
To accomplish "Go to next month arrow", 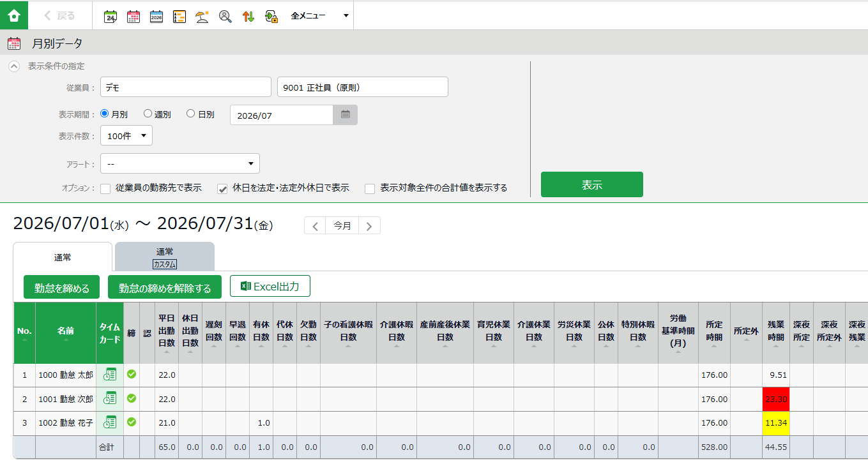I will point(370,225).
